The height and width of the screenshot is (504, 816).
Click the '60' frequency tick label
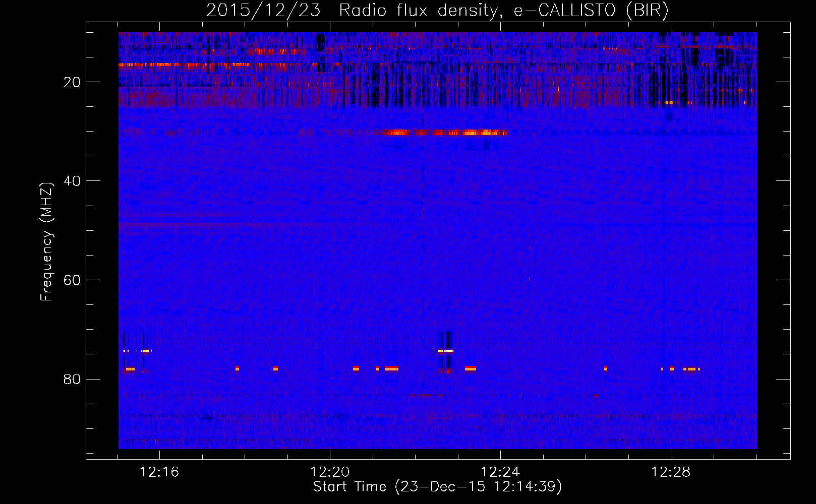(72, 280)
